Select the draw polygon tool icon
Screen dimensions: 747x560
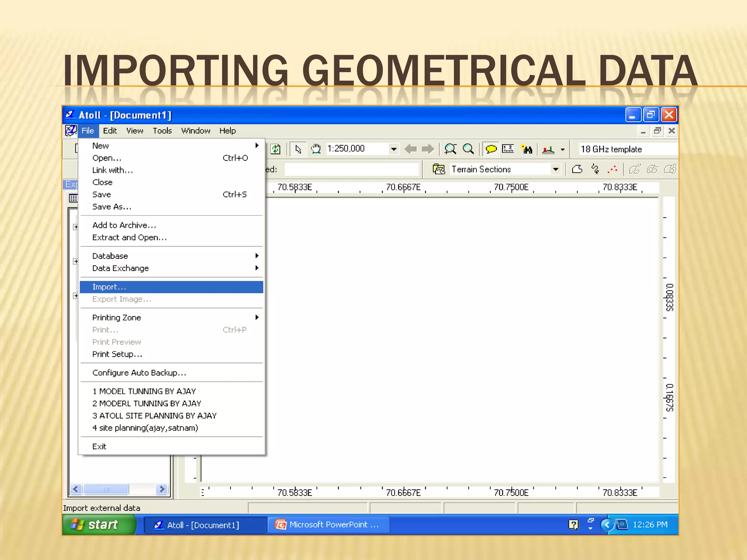[577, 169]
